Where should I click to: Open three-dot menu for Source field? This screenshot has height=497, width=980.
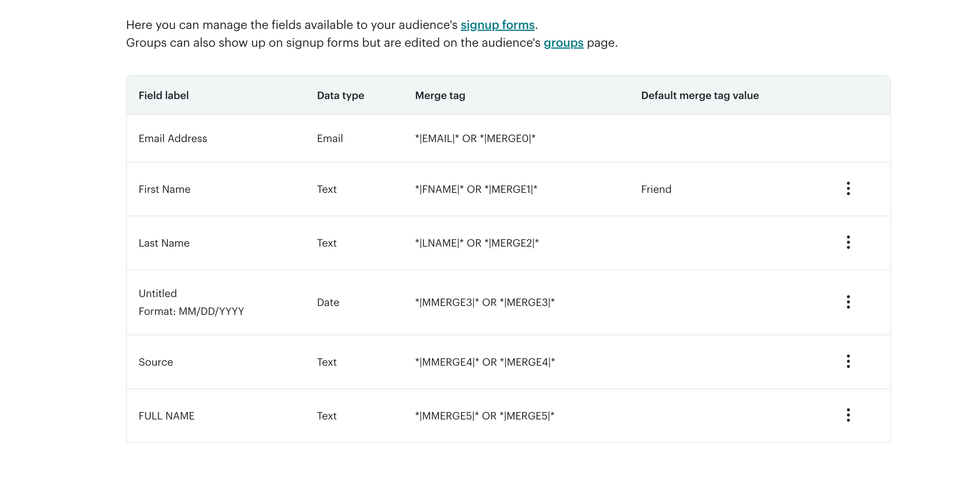tap(848, 362)
